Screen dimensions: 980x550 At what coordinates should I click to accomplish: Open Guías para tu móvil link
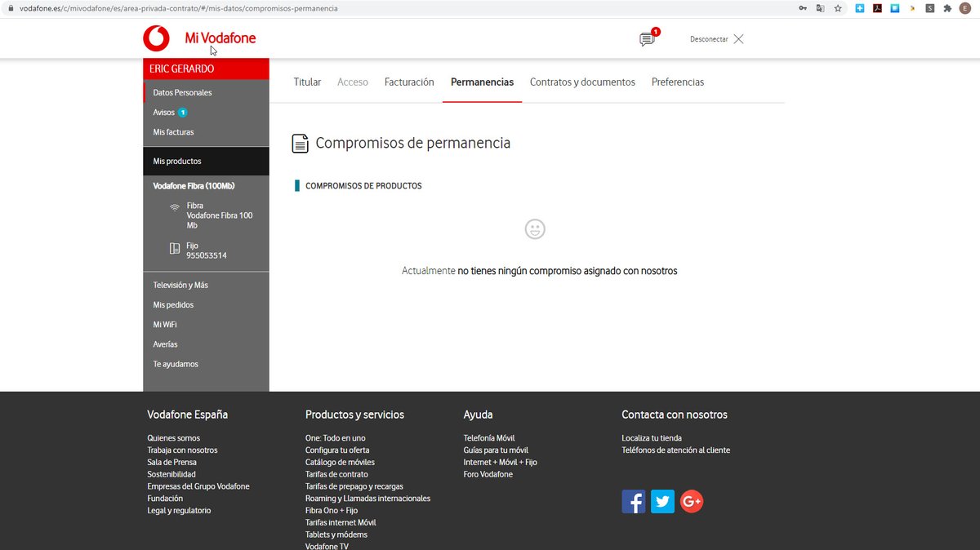496,450
